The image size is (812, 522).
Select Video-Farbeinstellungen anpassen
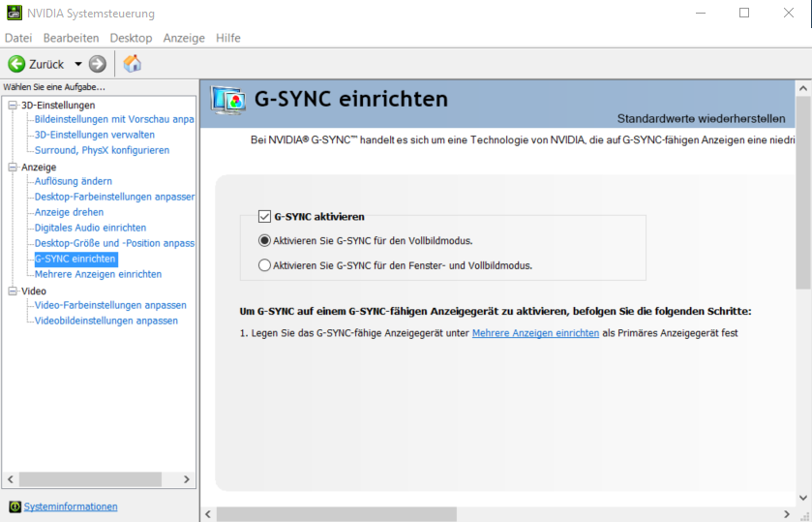111,305
